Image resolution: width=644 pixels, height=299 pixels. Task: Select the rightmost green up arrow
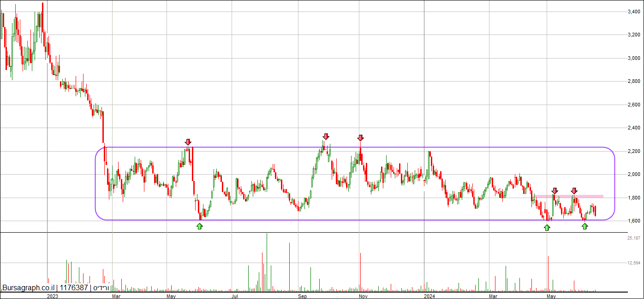[x=584, y=226]
